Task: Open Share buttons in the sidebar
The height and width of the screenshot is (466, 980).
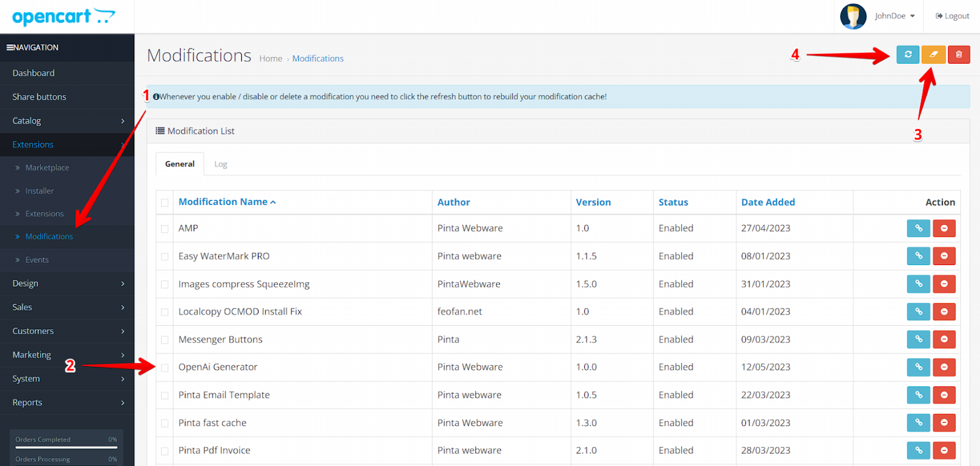Action: (67, 97)
